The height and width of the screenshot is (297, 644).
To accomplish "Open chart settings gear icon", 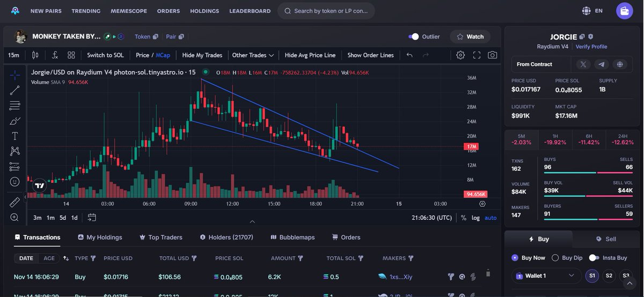I will [460, 55].
